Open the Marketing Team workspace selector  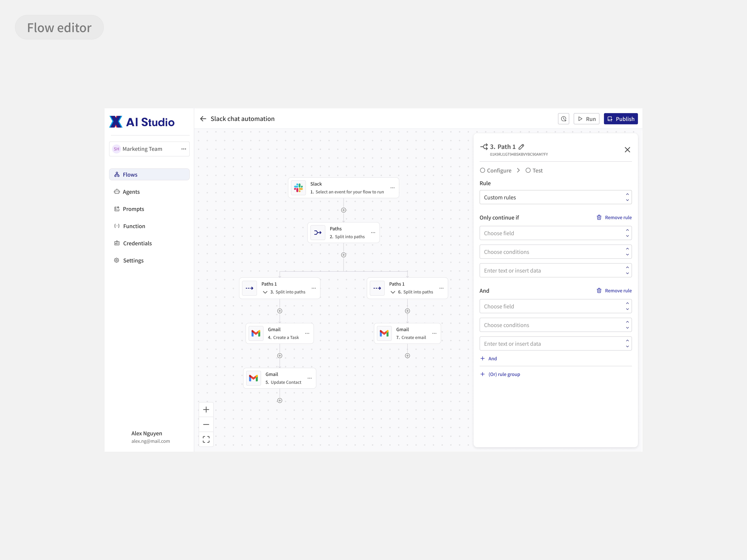click(149, 149)
